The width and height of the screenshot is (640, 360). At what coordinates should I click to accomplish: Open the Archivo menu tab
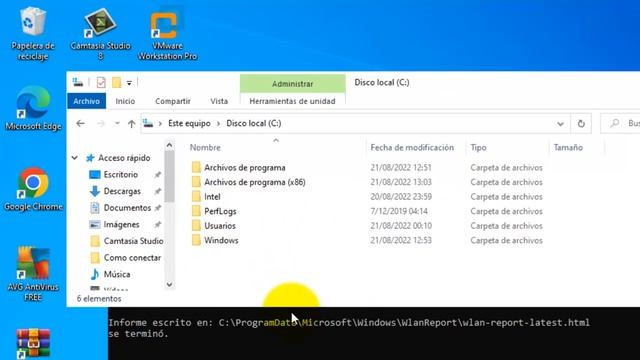[x=87, y=101]
